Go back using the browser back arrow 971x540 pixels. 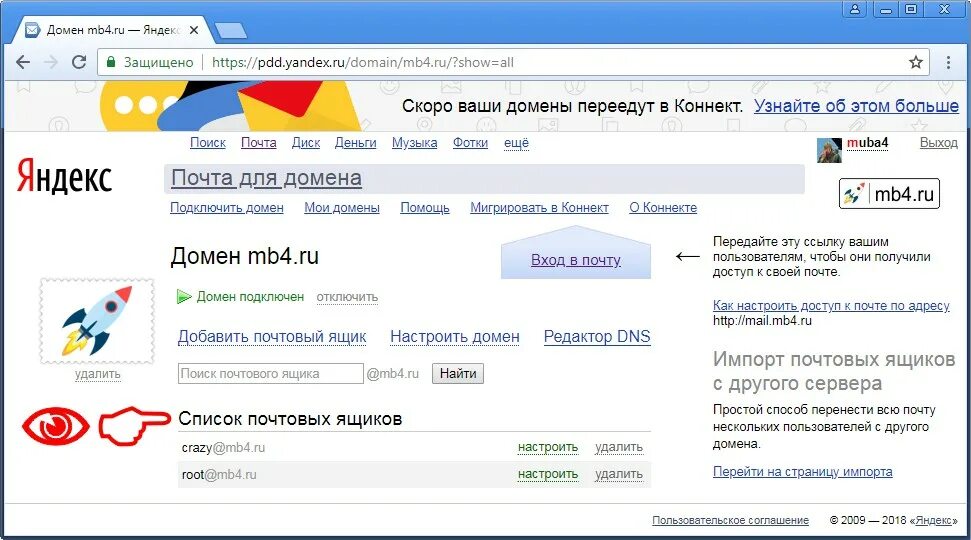(x=23, y=62)
